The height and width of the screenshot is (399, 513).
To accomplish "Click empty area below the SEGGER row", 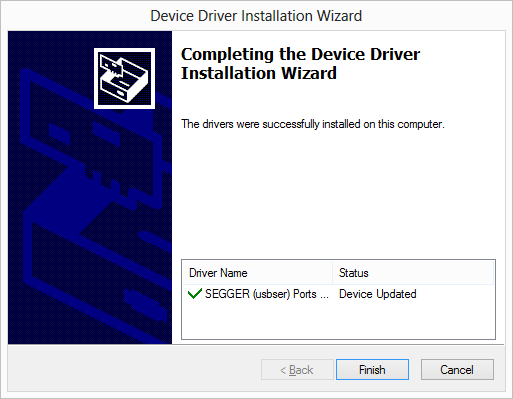I will click(x=338, y=320).
